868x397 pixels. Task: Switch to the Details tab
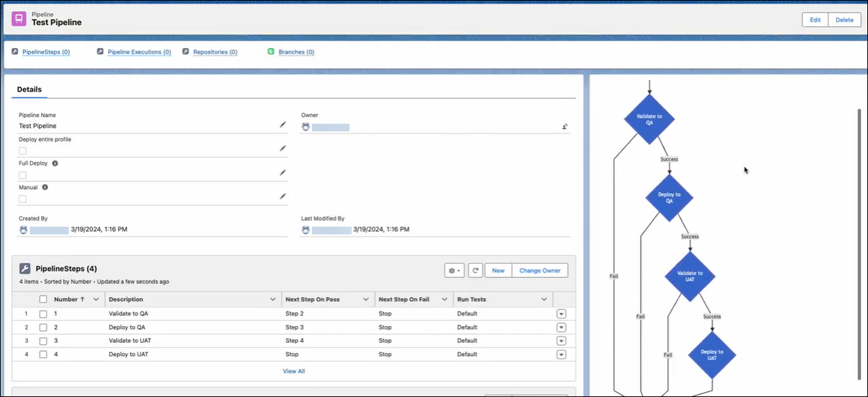(x=29, y=90)
